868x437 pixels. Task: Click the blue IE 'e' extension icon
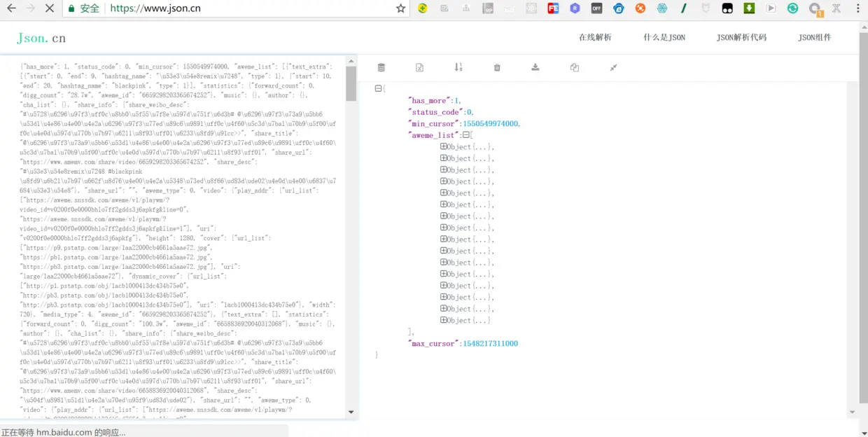coord(618,8)
